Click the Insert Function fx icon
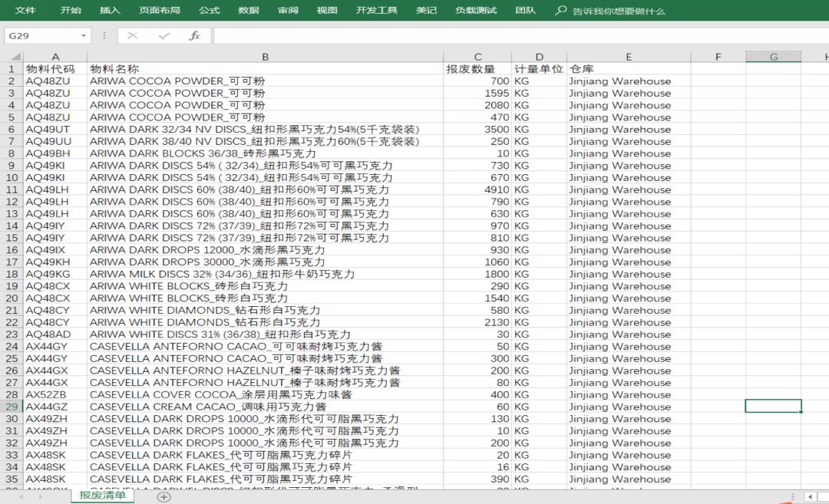 [194, 36]
